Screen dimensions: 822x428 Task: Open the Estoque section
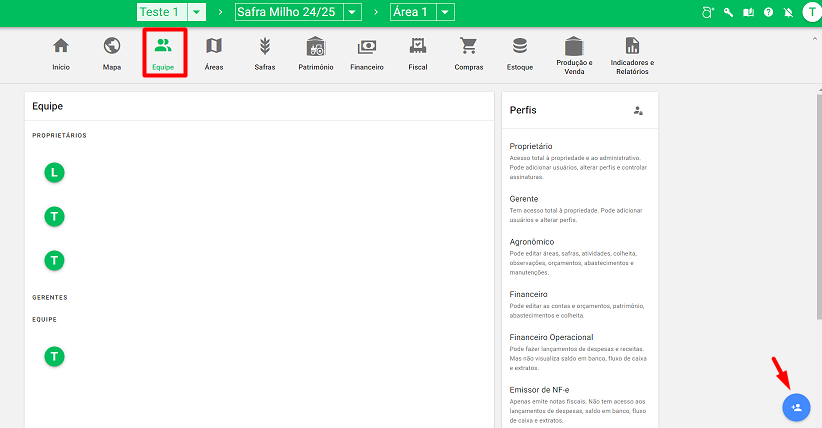tap(519, 52)
